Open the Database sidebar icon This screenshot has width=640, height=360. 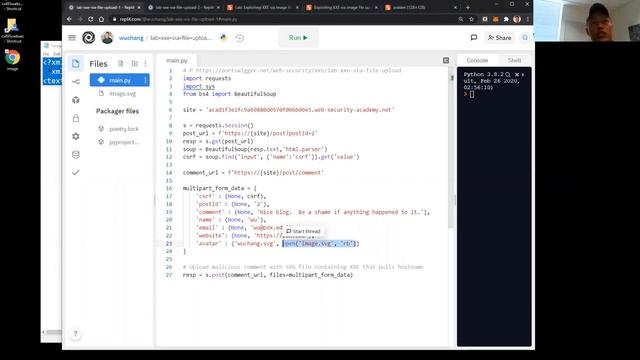[76, 154]
